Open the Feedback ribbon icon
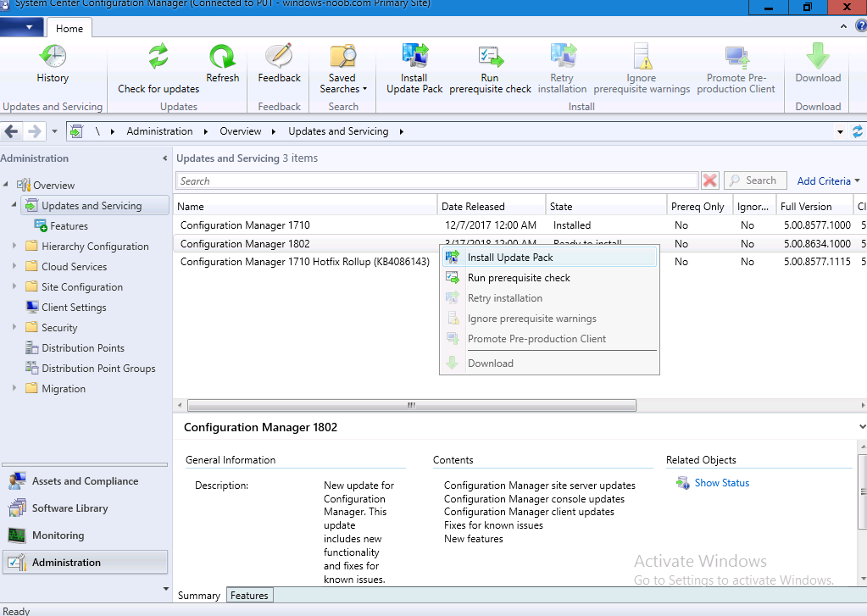The width and height of the screenshot is (867, 616). [279, 56]
